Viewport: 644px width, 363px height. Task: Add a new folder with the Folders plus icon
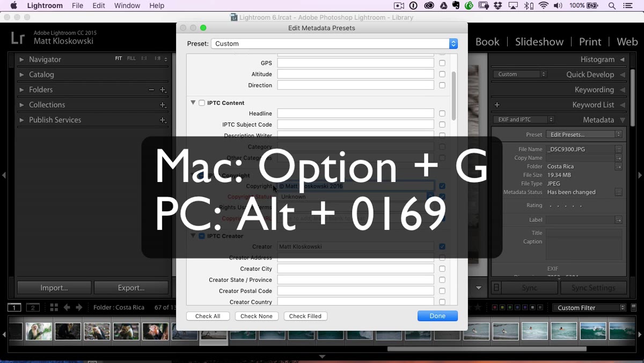163,90
